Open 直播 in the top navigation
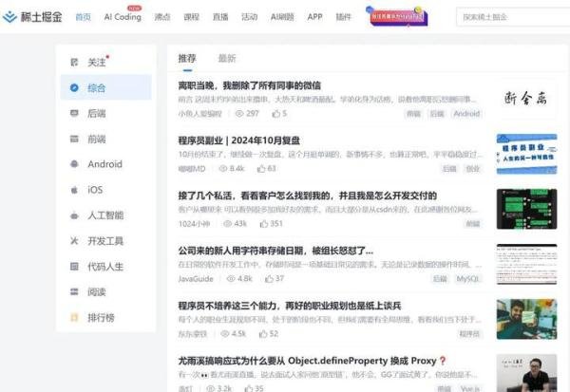Viewport: 570px width, 392px height. tap(220, 17)
